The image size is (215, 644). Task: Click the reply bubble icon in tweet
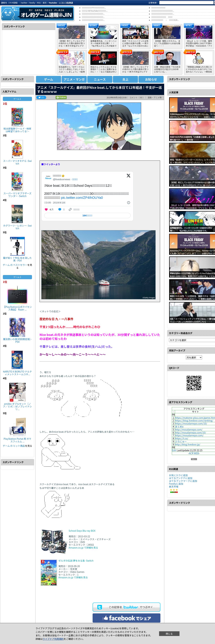(x=60, y=209)
